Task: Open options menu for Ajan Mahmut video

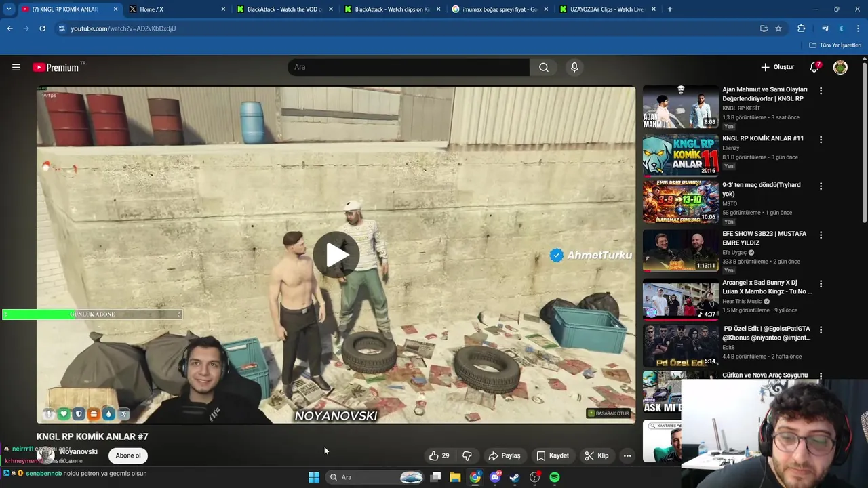Action: (x=821, y=91)
